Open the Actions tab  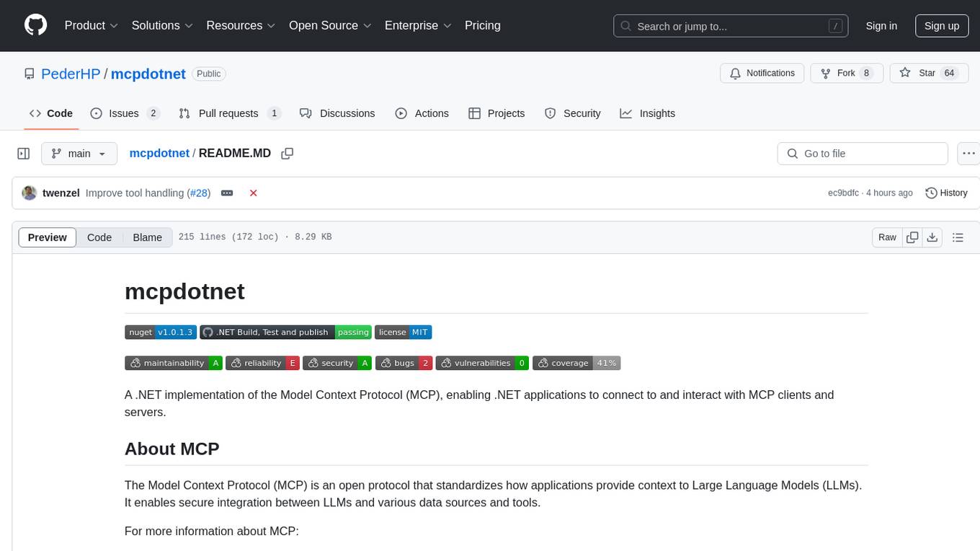tap(422, 113)
